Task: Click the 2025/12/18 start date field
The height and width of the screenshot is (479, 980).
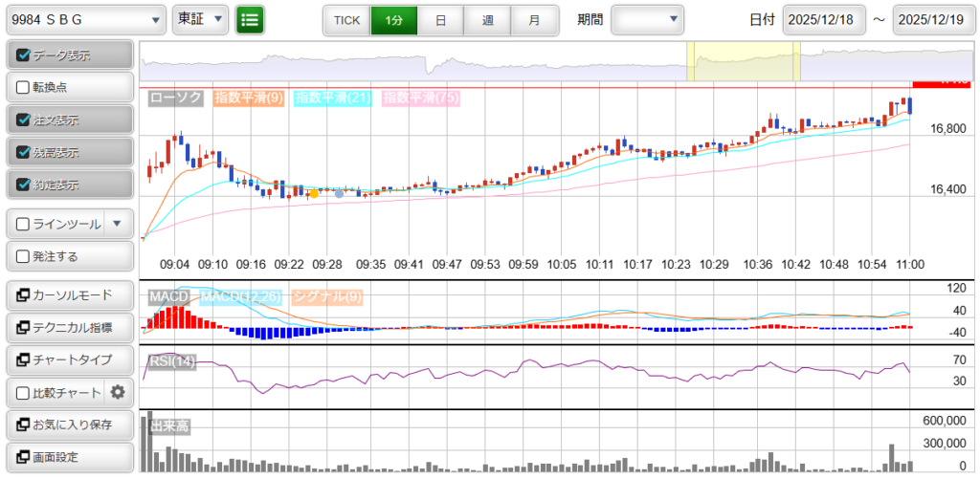Action: 823,19
